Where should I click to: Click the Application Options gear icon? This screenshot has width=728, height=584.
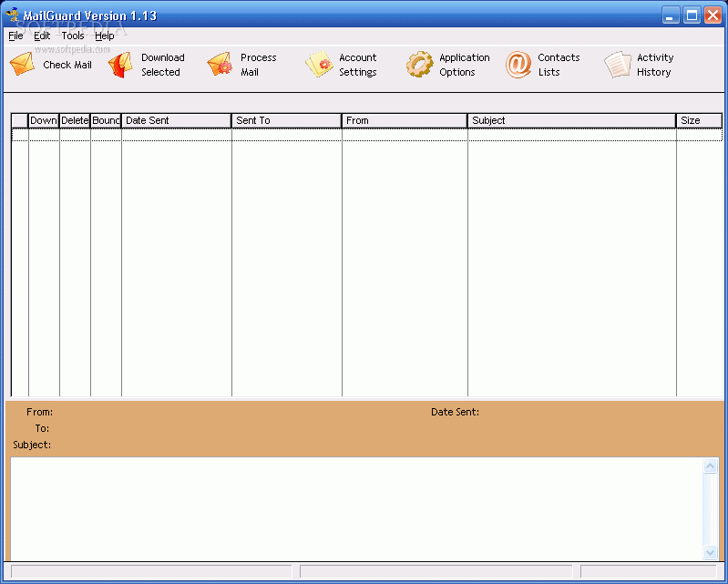click(419, 64)
